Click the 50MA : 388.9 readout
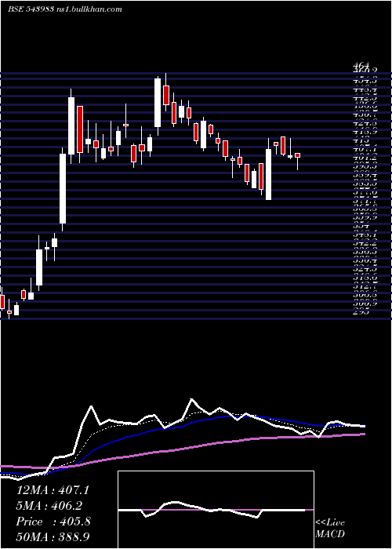 point(53,537)
